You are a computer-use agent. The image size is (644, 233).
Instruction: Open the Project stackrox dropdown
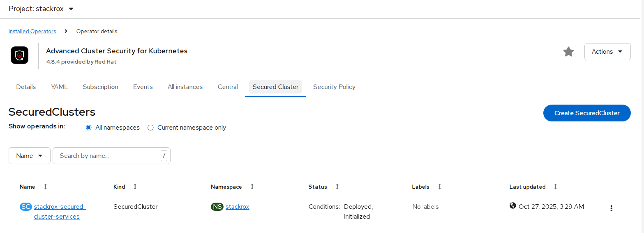41,9
